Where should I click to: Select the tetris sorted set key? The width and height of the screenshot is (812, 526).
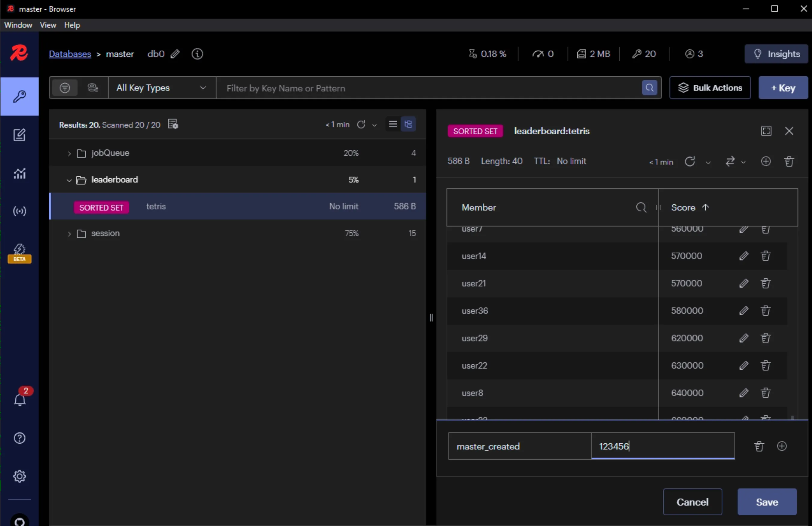point(238,206)
